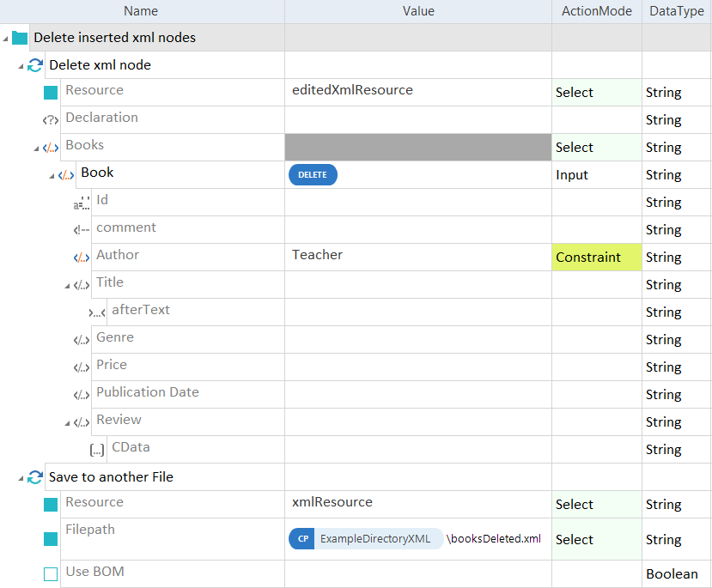The image size is (712, 588).
Task: Click the Id attribute icon
Action: pyautogui.click(x=82, y=203)
